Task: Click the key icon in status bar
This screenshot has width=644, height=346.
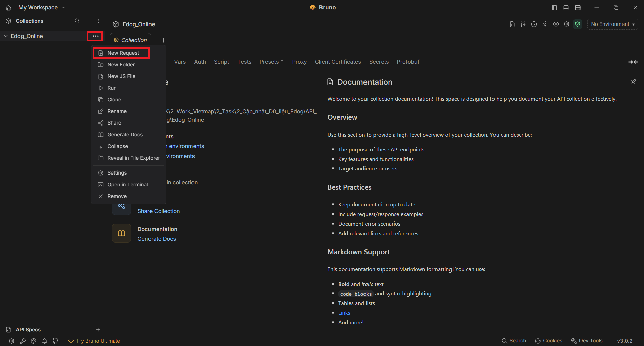Action: click(23, 341)
